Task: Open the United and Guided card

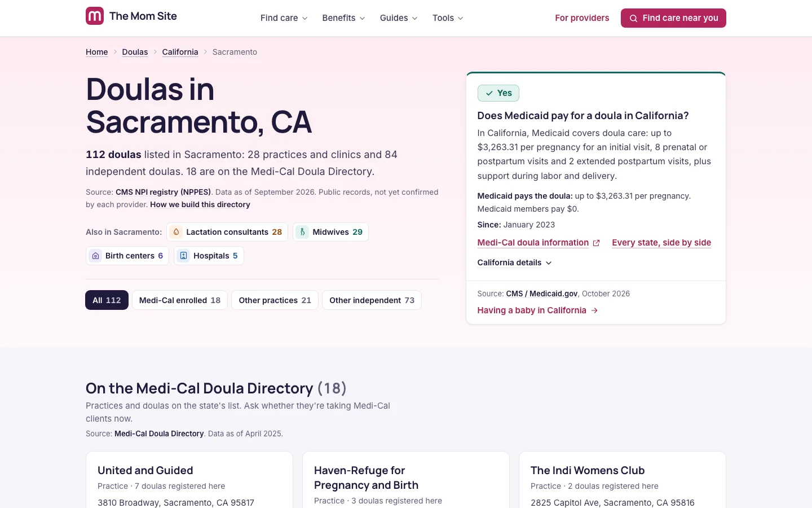Action: click(x=189, y=480)
